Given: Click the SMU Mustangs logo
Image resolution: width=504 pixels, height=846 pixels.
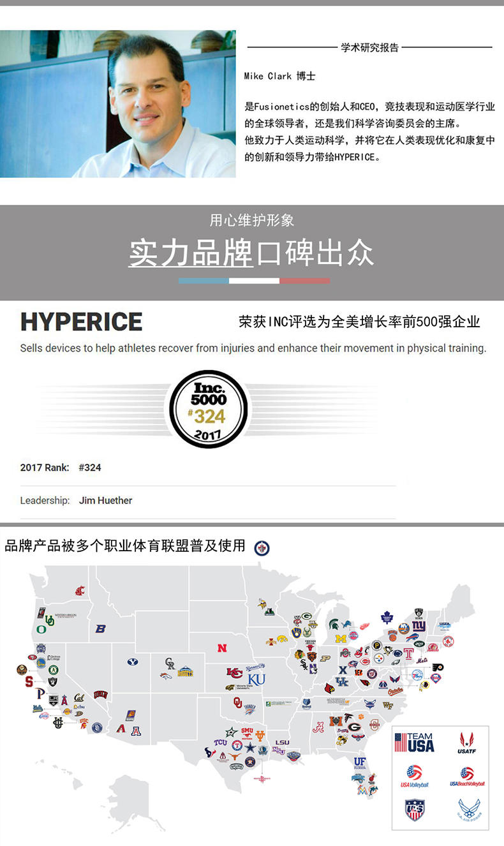Looking at the screenshot, I should tap(247, 733).
